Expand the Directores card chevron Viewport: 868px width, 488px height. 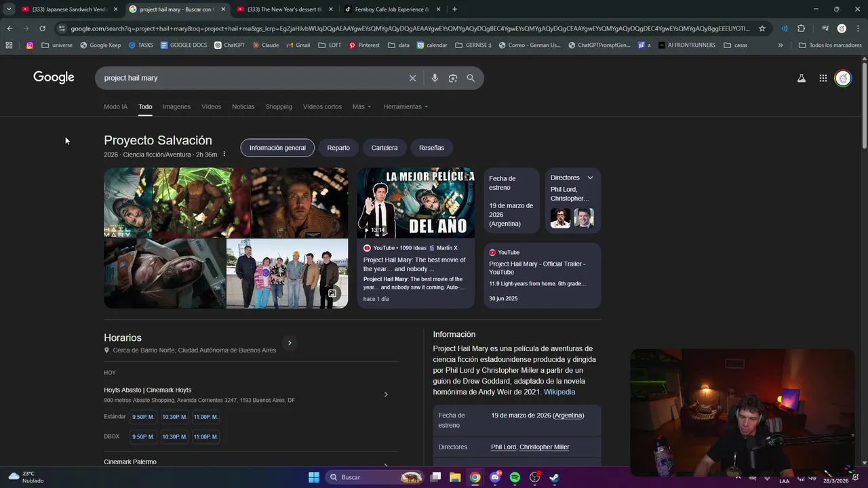pos(590,178)
